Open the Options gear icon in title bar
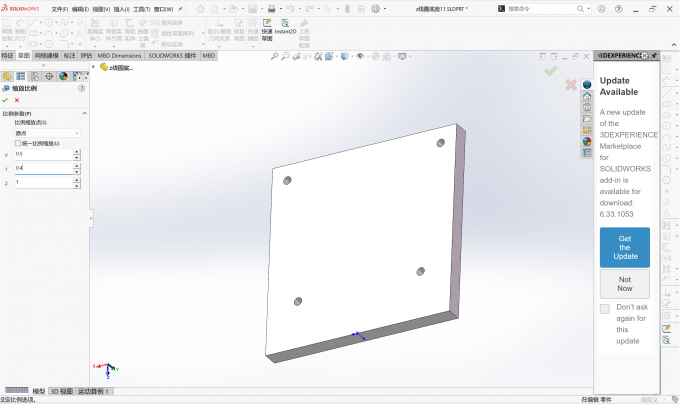Image resolution: width=680 pixels, height=404 pixels. [376, 9]
